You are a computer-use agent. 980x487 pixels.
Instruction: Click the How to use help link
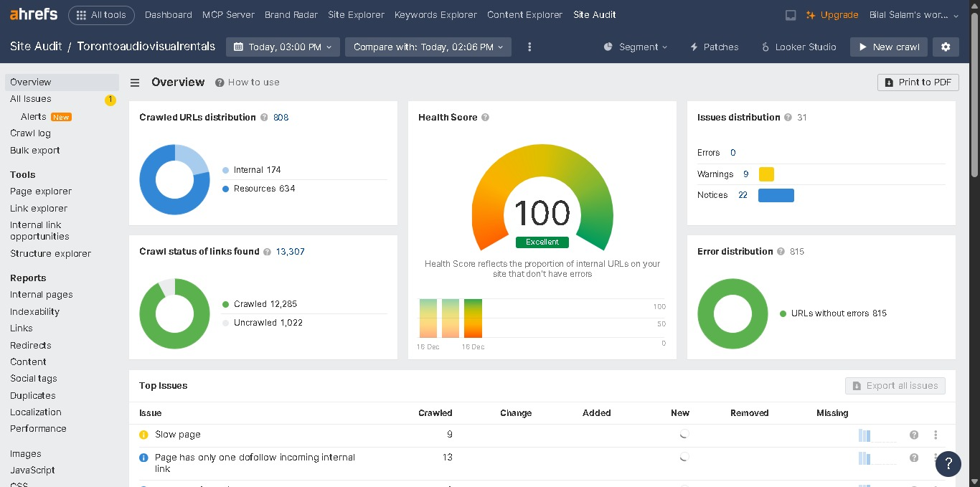(x=248, y=82)
